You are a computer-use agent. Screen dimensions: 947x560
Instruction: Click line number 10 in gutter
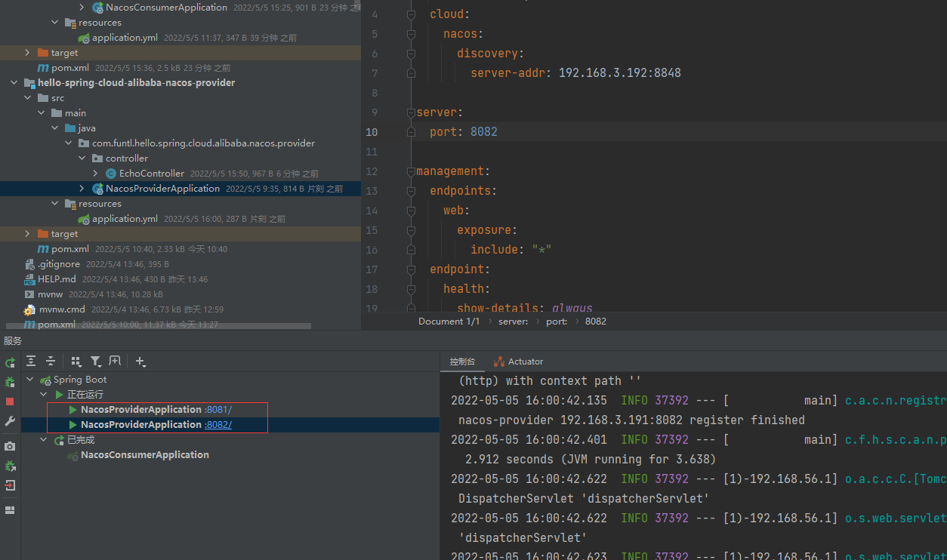pyautogui.click(x=372, y=132)
